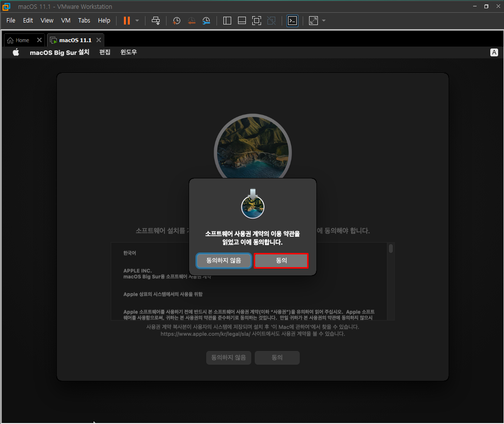The image size is (504, 424).
Task: Click the dimmed 동의하지 않음 button at the bottom
Action: [229, 358]
